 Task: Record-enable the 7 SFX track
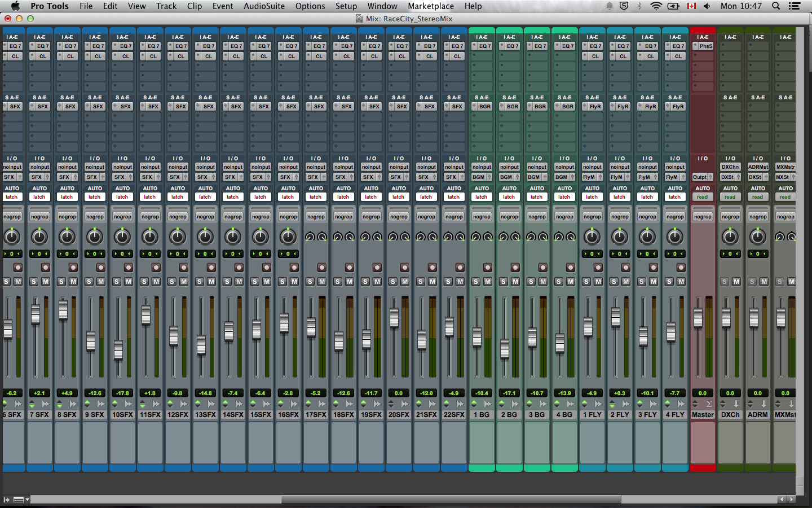pyautogui.click(x=45, y=267)
